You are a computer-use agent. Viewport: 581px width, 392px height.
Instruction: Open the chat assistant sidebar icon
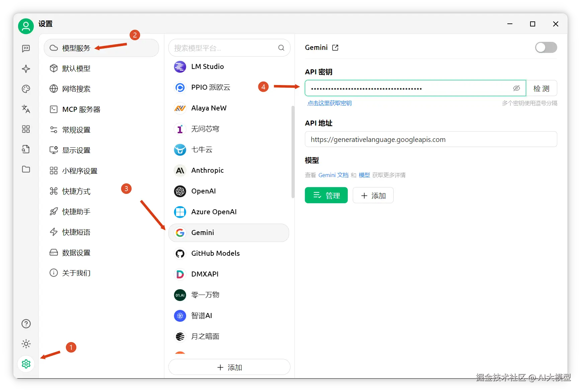(26, 49)
